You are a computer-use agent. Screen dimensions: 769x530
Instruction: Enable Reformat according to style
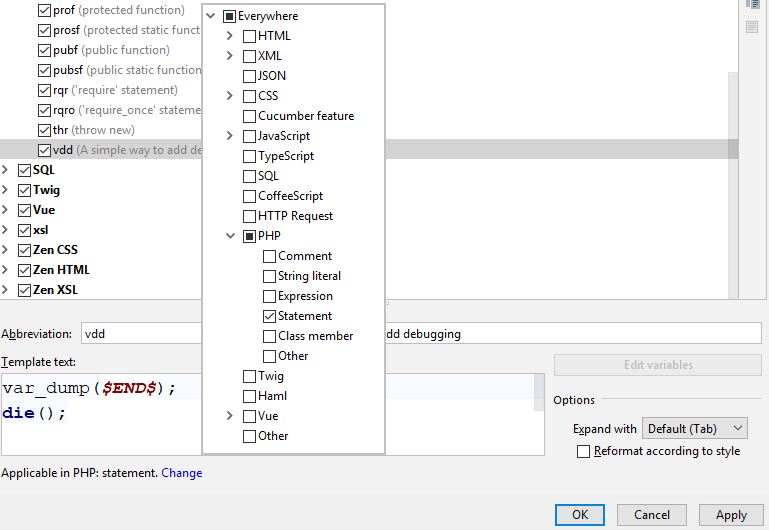pos(583,452)
